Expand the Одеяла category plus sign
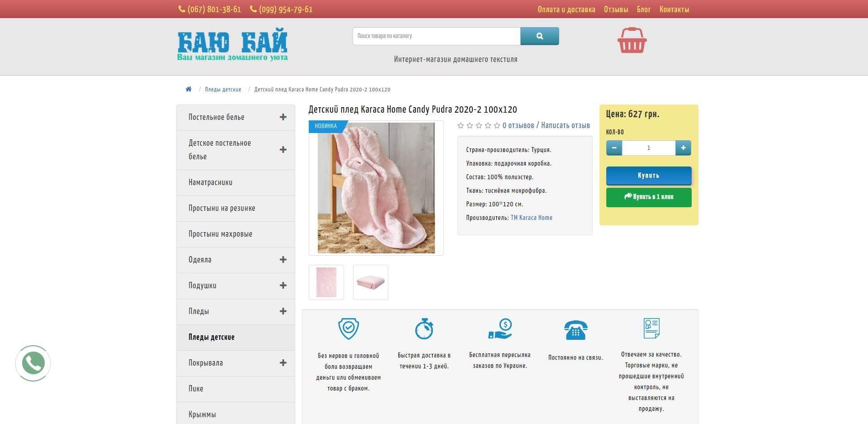Image resolution: width=868 pixels, height=424 pixels. click(283, 260)
